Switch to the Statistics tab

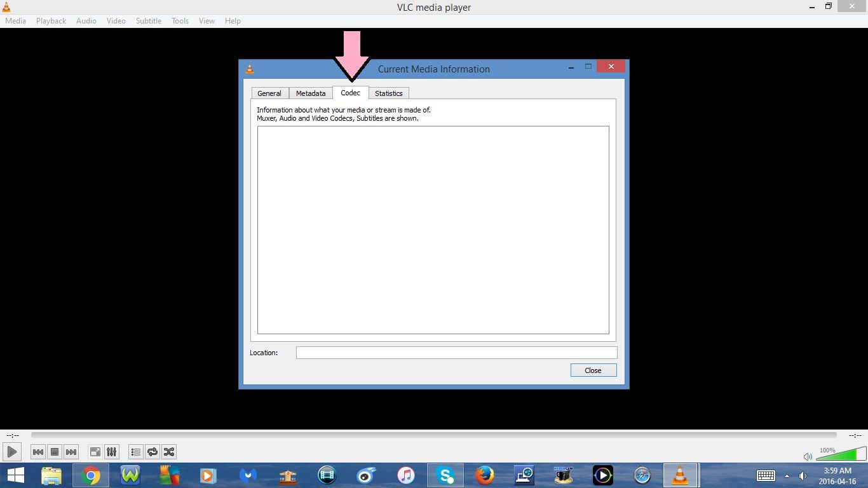click(x=388, y=93)
